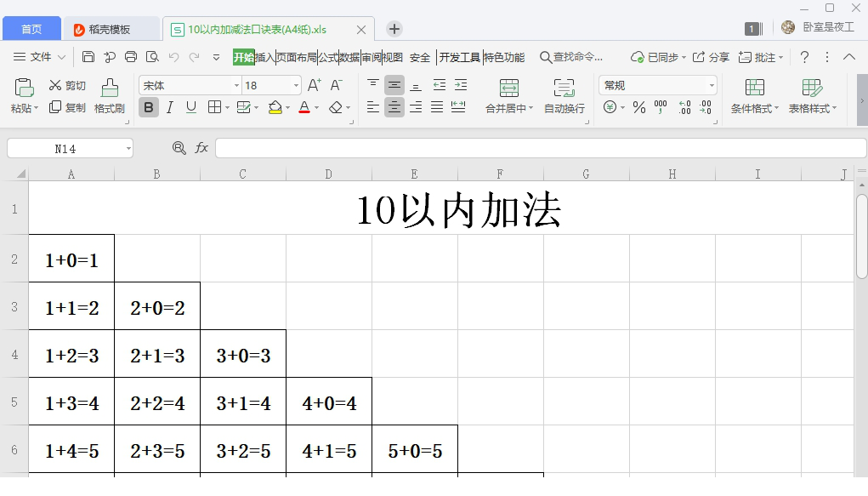Toggle Italic formatting
Image resolution: width=868 pixels, height=496 pixels.
point(170,107)
